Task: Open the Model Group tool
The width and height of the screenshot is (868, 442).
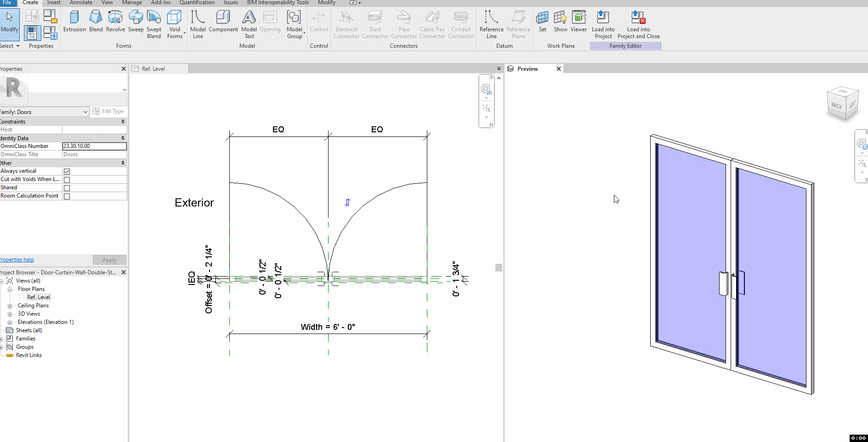Action: (x=295, y=25)
